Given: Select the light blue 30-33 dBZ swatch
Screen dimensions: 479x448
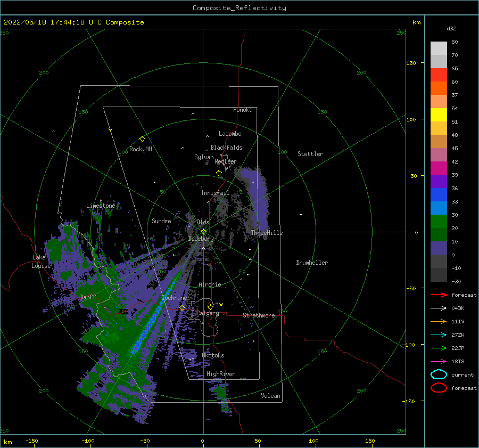Looking at the screenshot, I should coord(439,208).
